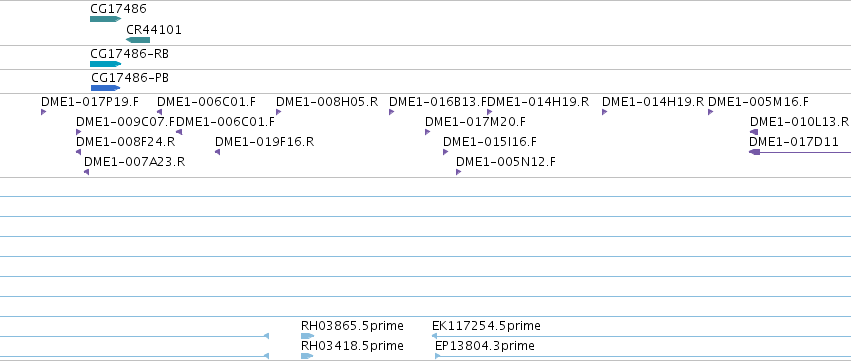Select the CG17486 gene arrow glyph
This screenshot has width=851, height=361.
105,19
